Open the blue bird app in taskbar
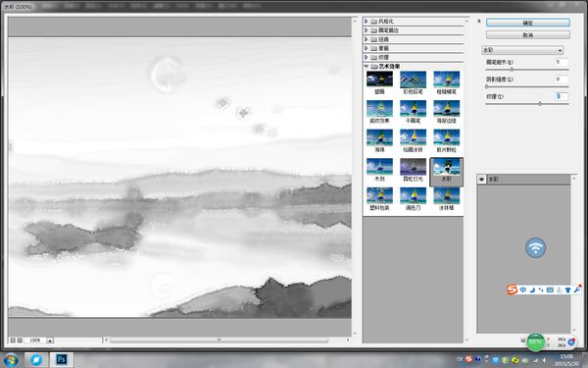 36,359
